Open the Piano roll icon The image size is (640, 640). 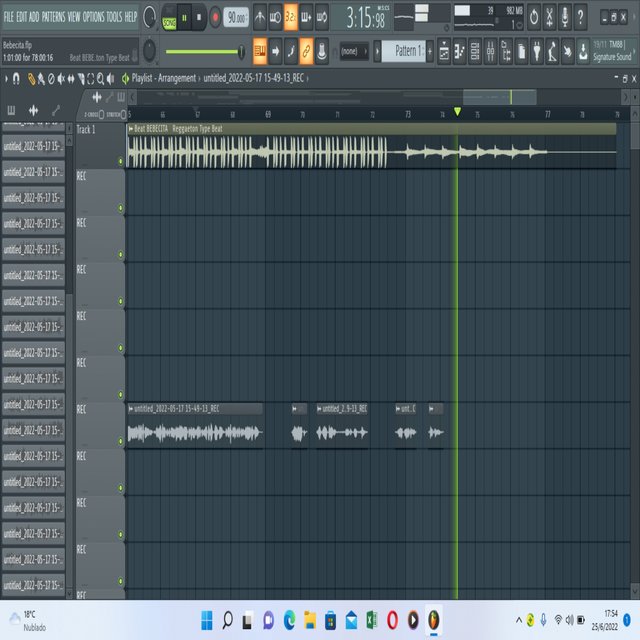459,51
